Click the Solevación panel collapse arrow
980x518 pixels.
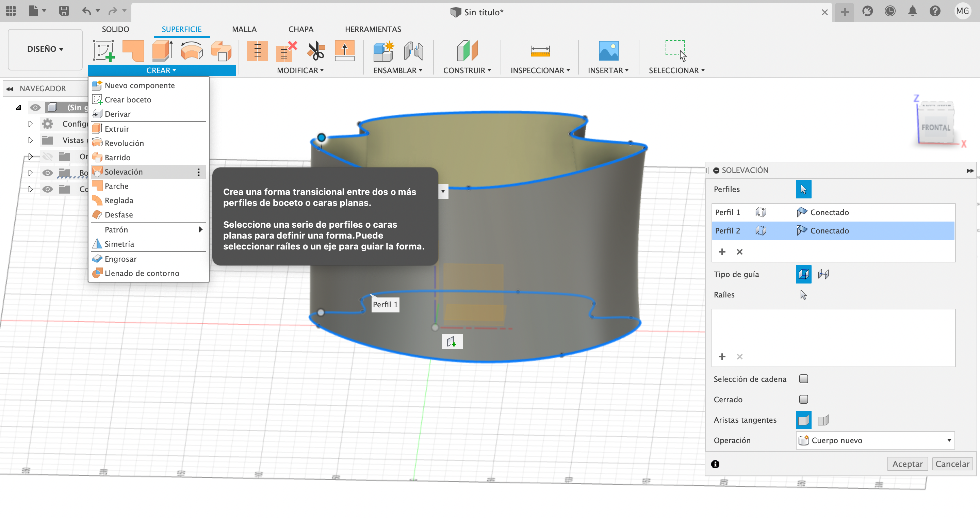pyautogui.click(x=970, y=170)
